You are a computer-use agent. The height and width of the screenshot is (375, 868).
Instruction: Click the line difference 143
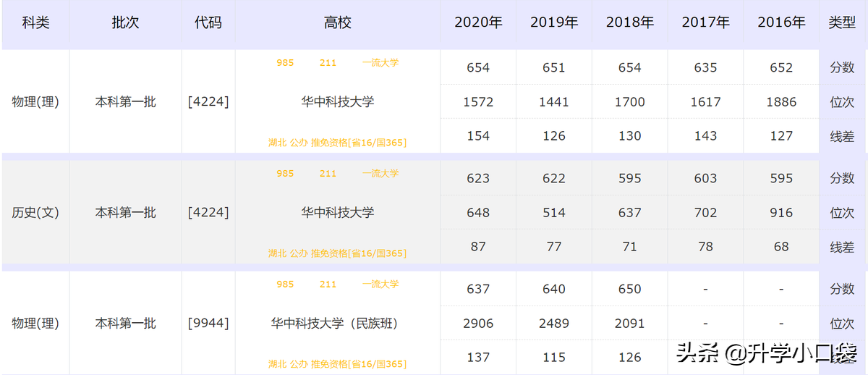705,136
